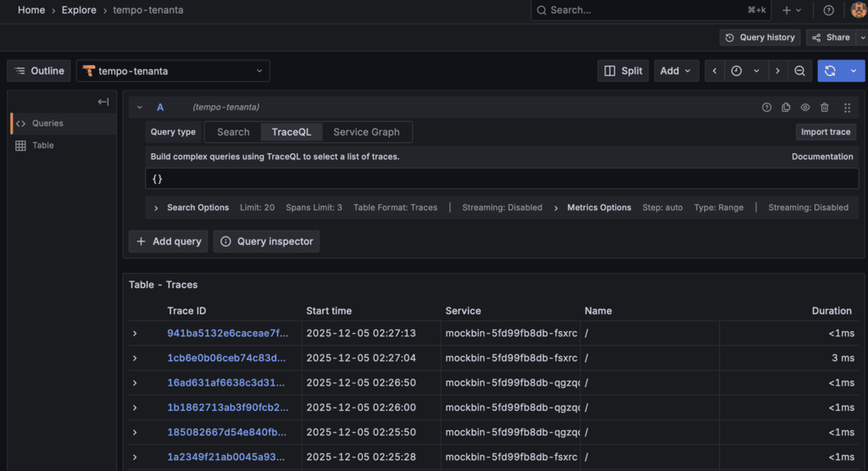Grab the query A drag handle
This screenshot has width=868, height=471.
[x=847, y=108]
